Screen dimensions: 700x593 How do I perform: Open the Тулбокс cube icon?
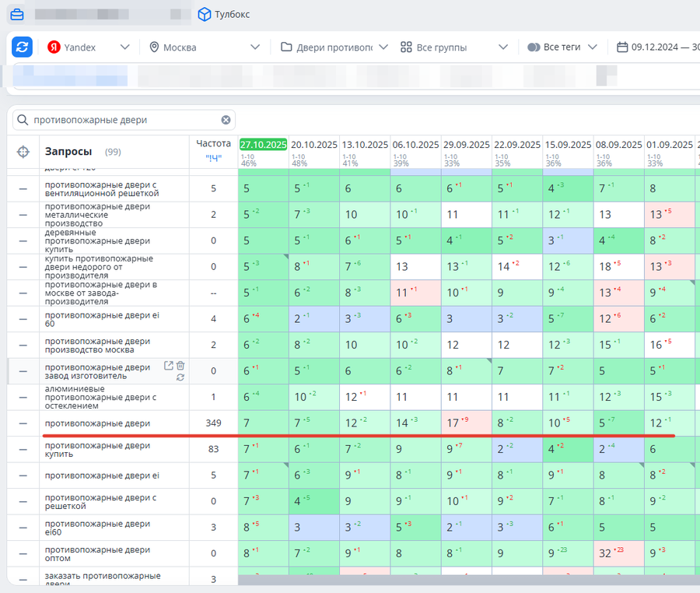coord(204,14)
